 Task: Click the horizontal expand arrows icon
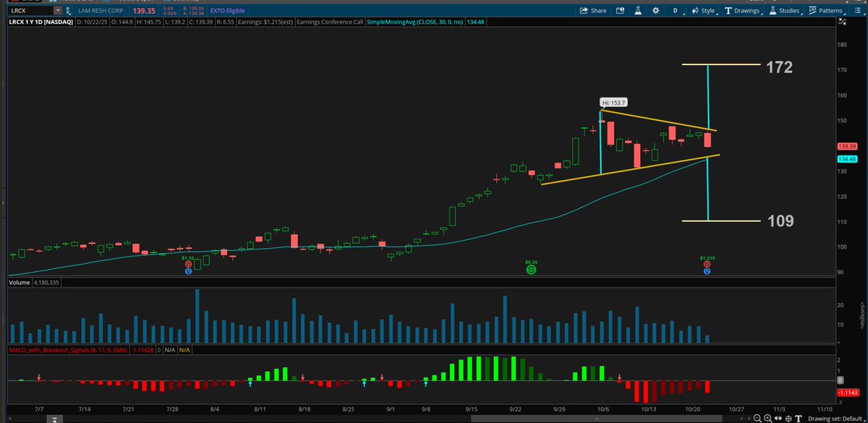pyautogui.click(x=778, y=417)
